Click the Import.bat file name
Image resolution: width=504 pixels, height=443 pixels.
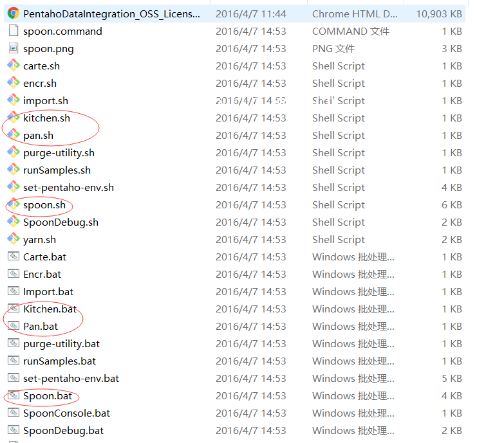click(48, 291)
